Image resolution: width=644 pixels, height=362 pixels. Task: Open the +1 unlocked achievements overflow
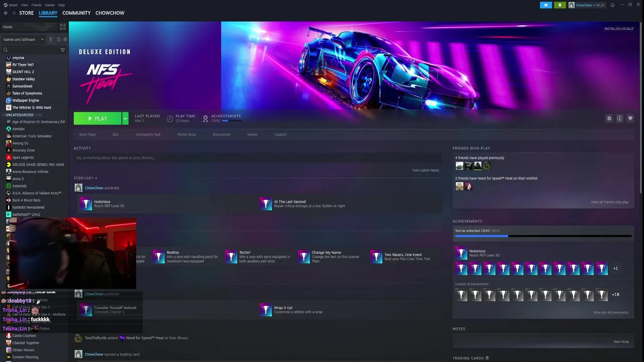click(x=615, y=268)
